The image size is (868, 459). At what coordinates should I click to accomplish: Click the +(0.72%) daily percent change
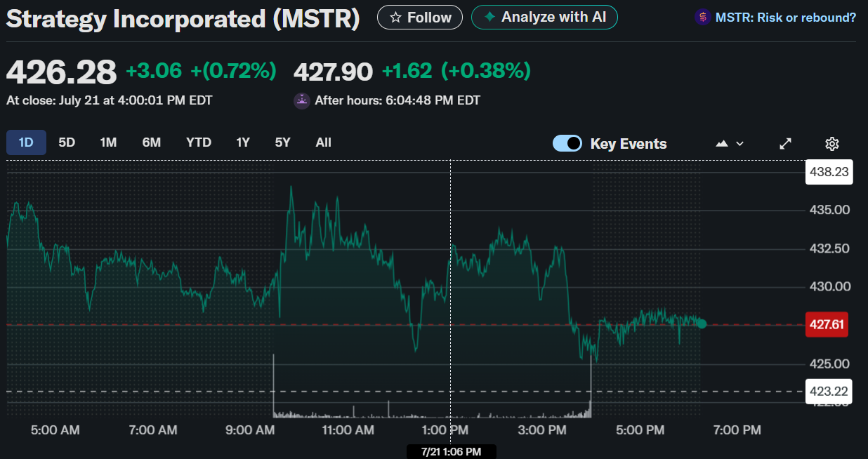click(x=233, y=71)
